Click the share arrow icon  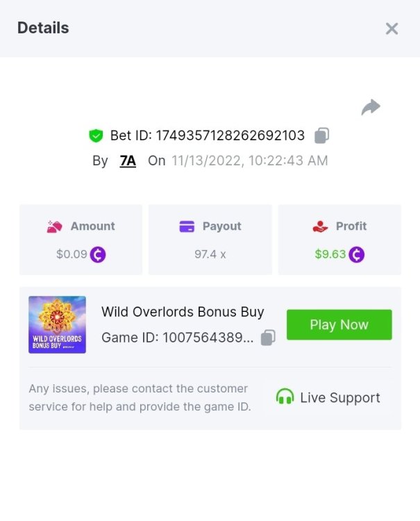371,107
